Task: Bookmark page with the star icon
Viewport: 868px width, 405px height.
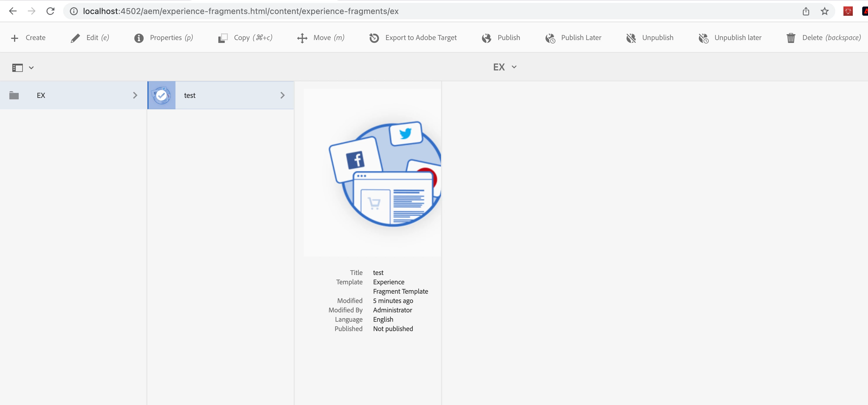Action: tap(824, 11)
